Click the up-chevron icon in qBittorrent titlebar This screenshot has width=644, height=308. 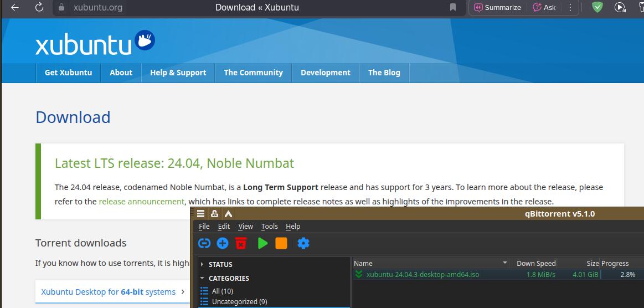pos(228,213)
